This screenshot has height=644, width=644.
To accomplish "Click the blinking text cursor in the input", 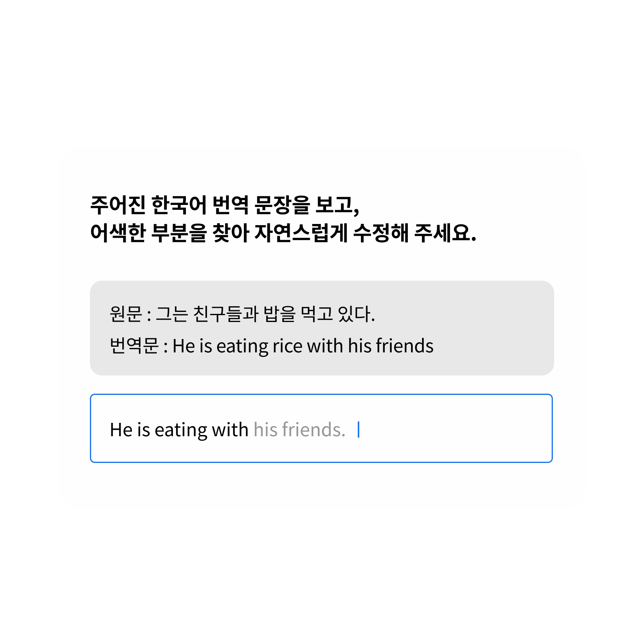I will pos(358,429).
